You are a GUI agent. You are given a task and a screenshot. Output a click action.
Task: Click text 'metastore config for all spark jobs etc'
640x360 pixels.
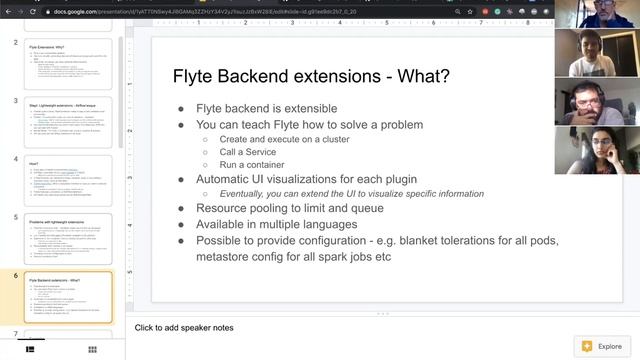(293, 257)
